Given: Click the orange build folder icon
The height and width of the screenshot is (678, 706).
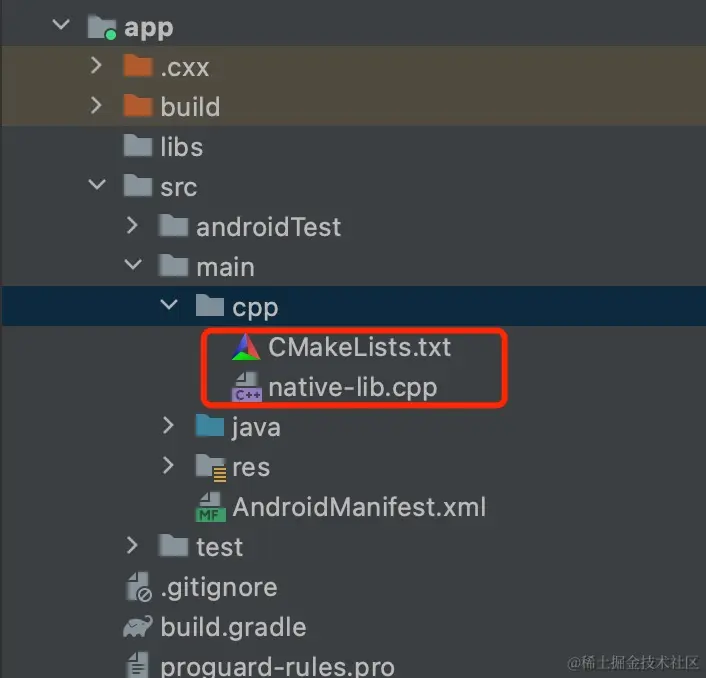Looking at the screenshot, I should pyautogui.click(x=138, y=106).
